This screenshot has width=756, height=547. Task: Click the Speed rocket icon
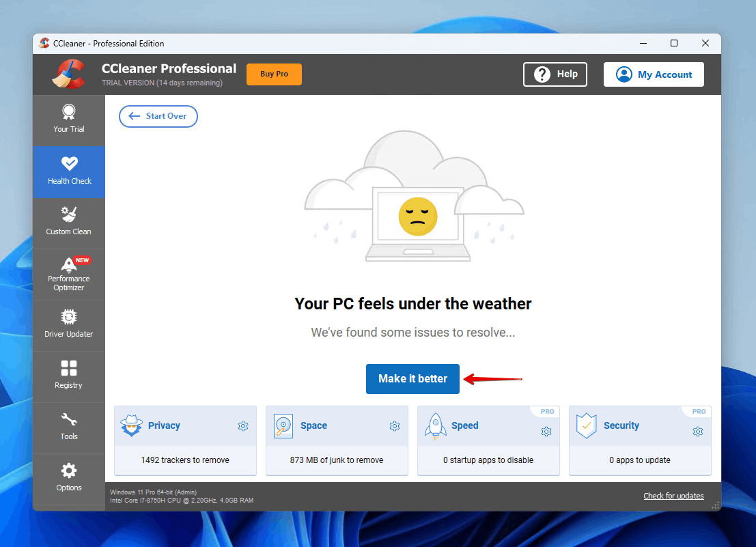pos(436,427)
